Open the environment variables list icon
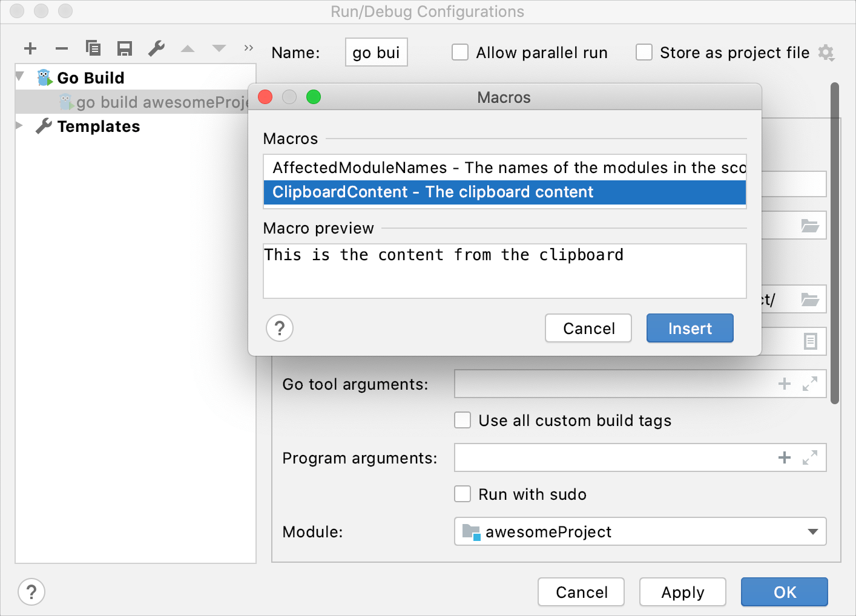This screenshot has width=856, height=616. coord(810,341)
